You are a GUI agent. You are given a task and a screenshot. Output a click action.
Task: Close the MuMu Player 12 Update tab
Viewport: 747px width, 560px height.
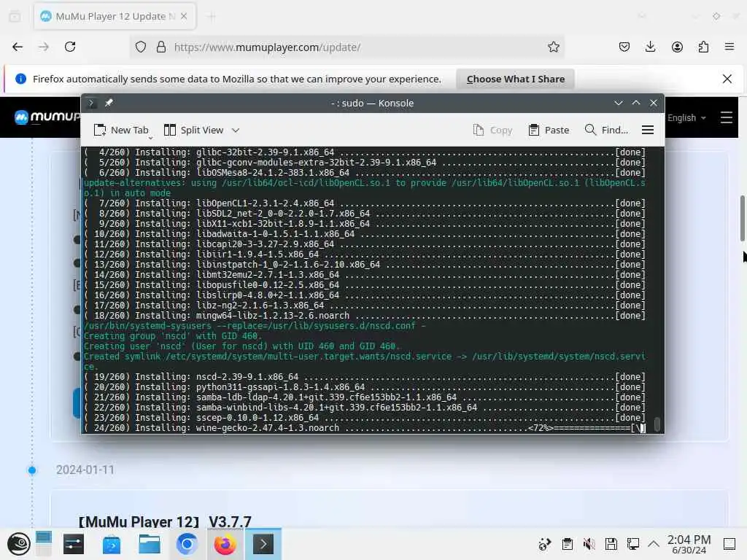tap(184, 16)
